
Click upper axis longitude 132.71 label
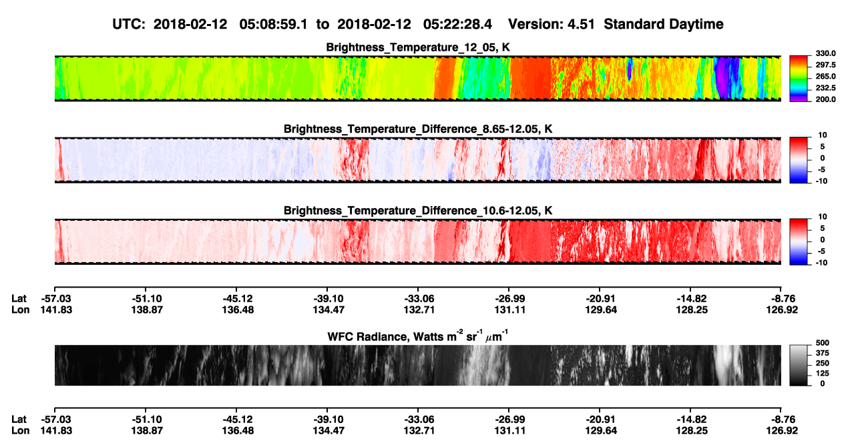click(419, 310)
